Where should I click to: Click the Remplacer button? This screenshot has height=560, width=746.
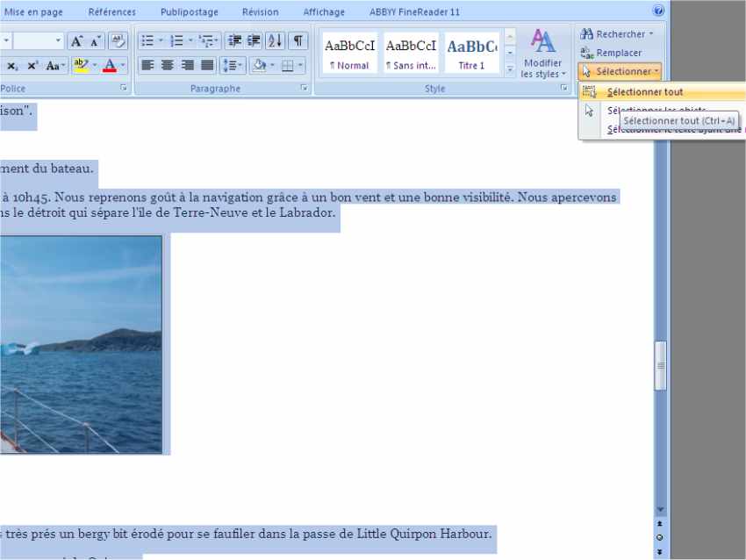[x=611, y=53]
